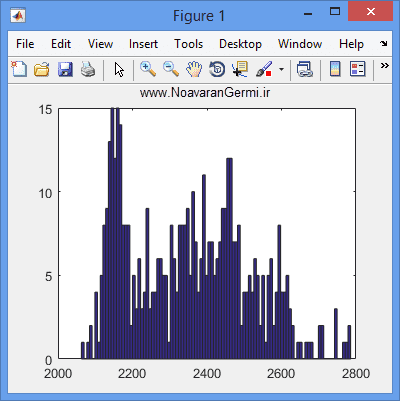The height and width of the screenshot is (401, 400).
Task: Click the New Figure icon
Action: coord(19,69)
